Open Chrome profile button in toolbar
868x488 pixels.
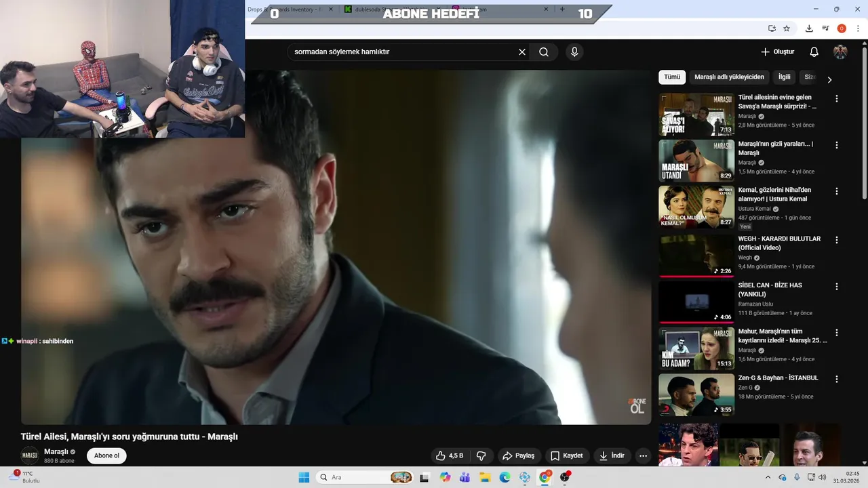click(842, 28)
